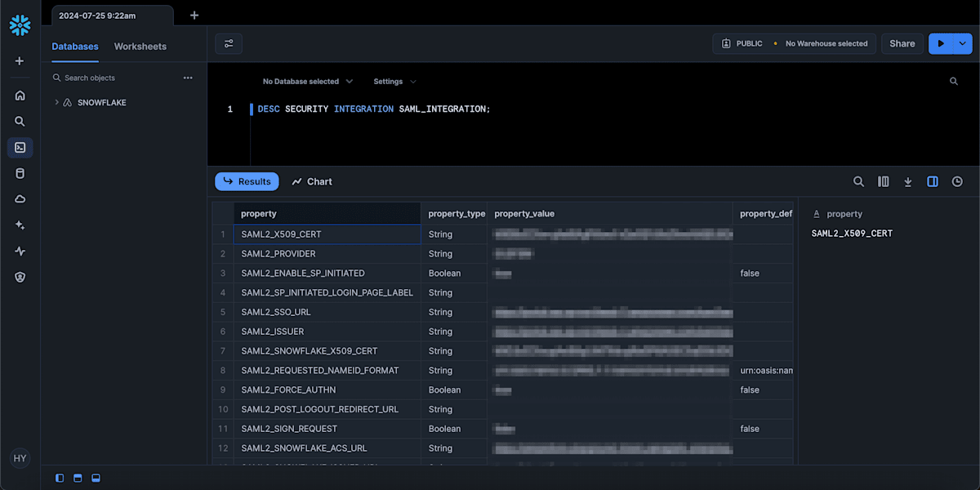Click SAML2_X509_CERT value in details panel
Viewport: 980px width, 490px height.
click(852, 234)
